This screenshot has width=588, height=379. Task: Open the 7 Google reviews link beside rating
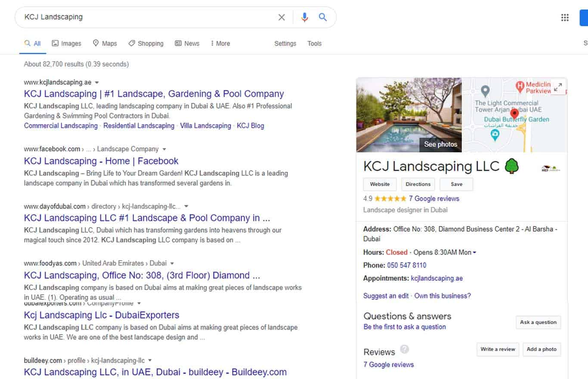pos(434,199)
